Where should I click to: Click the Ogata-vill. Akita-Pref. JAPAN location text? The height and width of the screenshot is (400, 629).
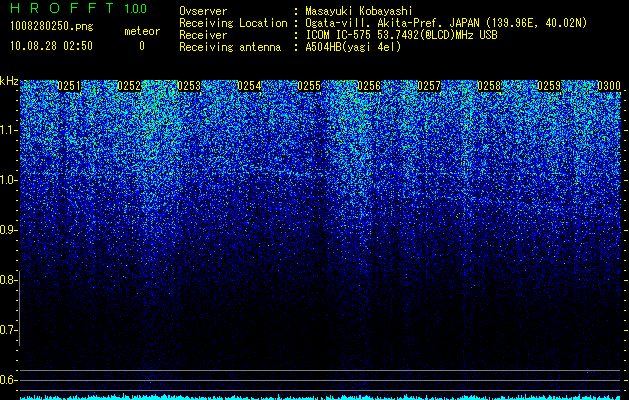point(446,23)
